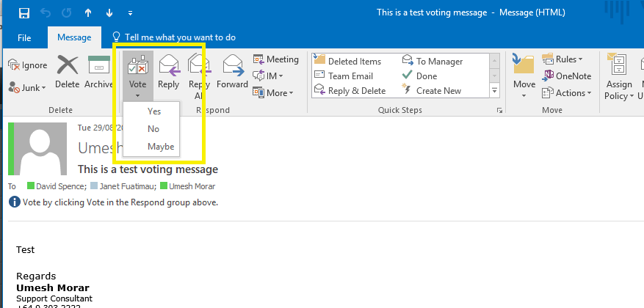644x308 pixels.
Task: Select recipient David Spence
Action: point(57,186)
